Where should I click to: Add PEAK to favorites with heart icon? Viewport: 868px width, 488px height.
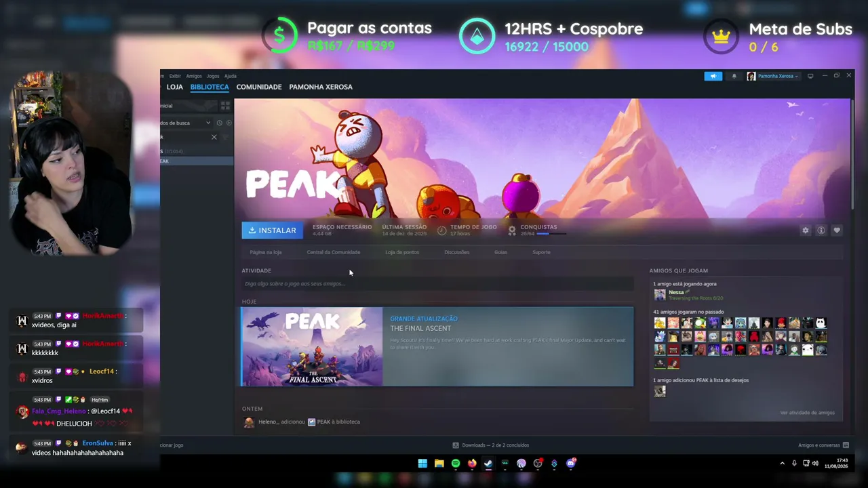[837, 230]
